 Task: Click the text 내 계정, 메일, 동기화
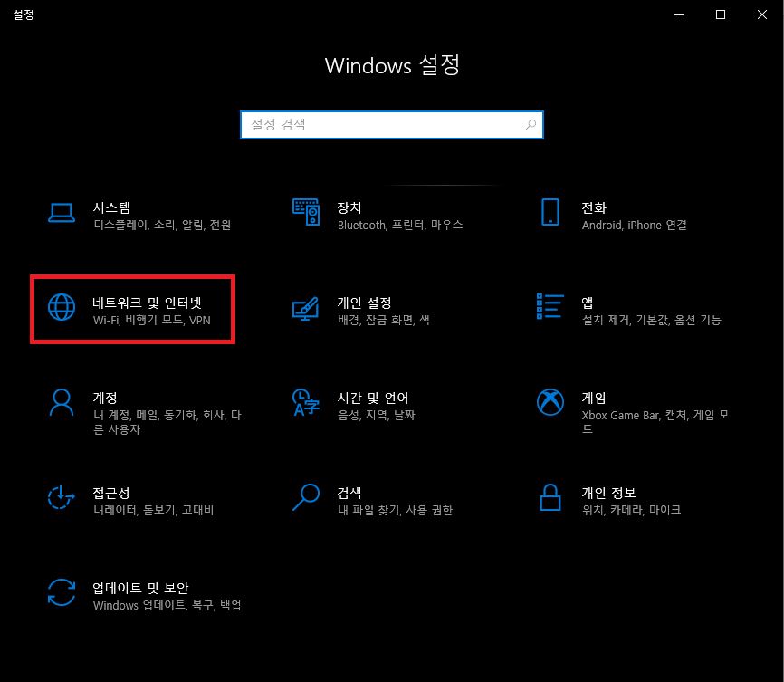146,416
